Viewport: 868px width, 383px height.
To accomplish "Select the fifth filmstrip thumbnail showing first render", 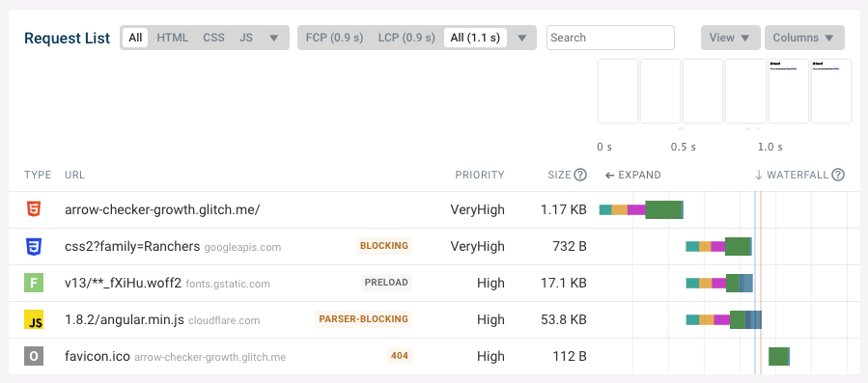I will pos(788,92).
